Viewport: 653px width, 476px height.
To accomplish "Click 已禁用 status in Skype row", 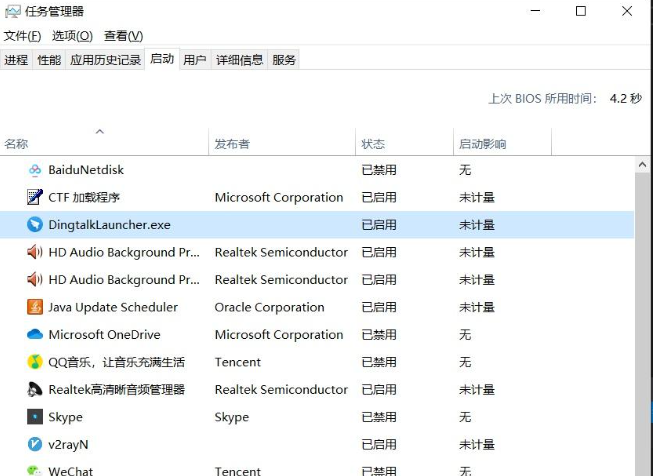I will 379,417.
